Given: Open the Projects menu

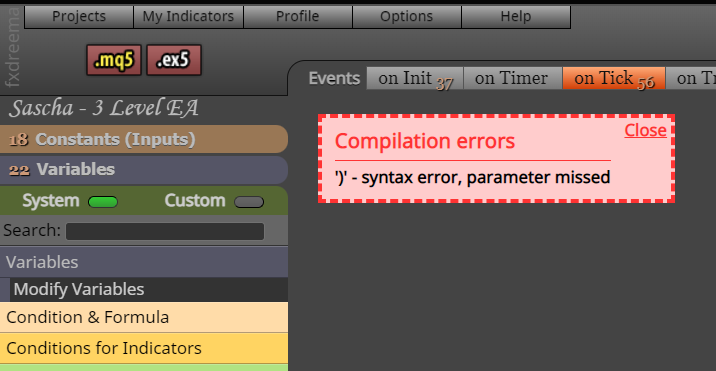Looking at the screenshot, I should tap(79, 16).
